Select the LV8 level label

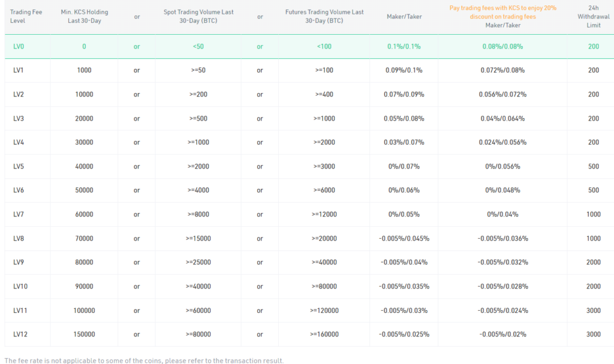[18, 238]
